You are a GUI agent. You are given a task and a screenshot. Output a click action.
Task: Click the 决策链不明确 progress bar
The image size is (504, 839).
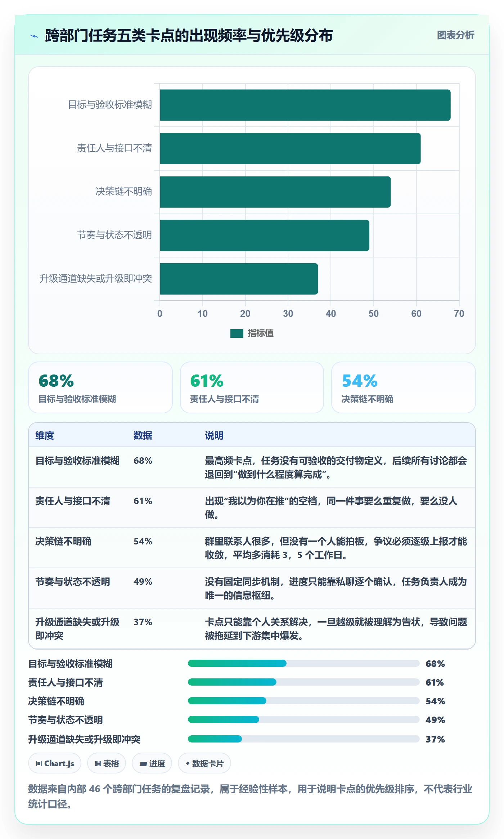click(304, 701)
